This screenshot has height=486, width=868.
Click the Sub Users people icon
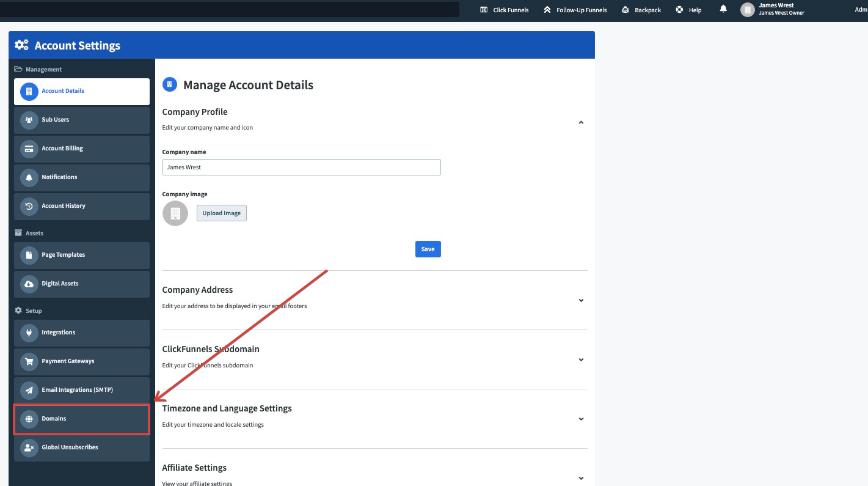(29, 120)
